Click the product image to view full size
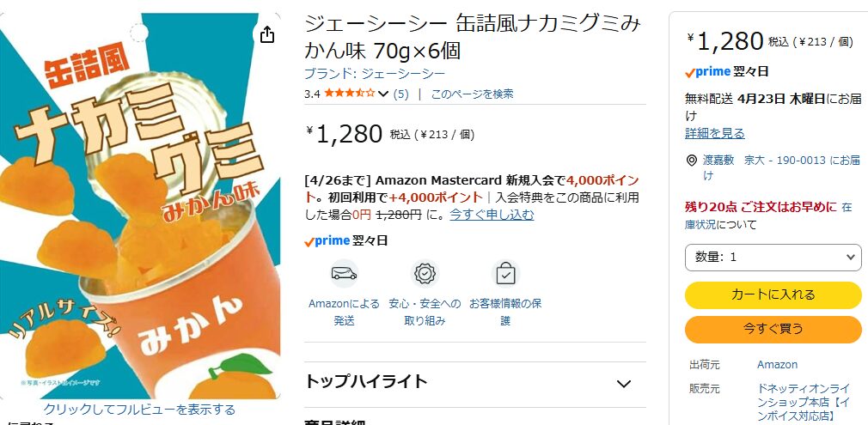This screenshot has height=425, width=868. [x=139, y=205]
